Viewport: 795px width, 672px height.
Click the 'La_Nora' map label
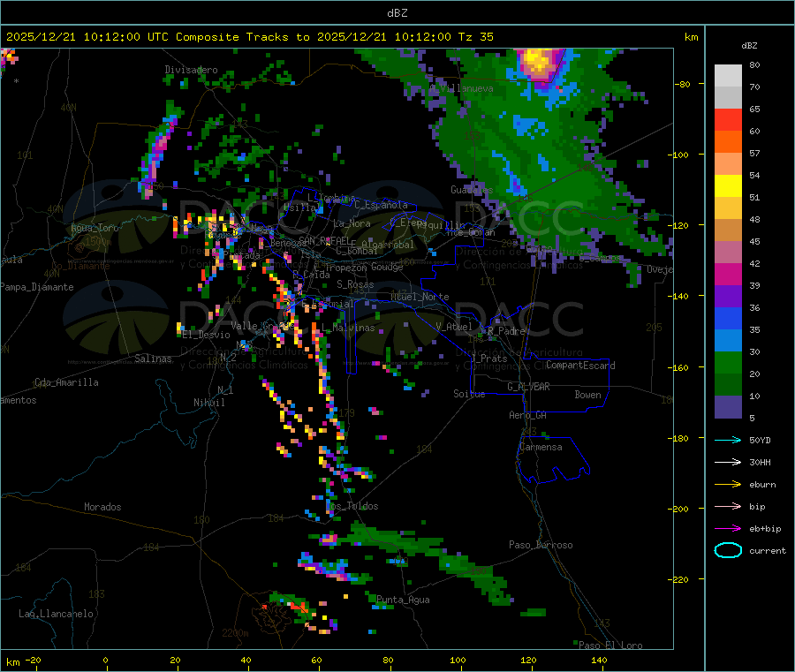pyautogui.click(x=352, y=223)
